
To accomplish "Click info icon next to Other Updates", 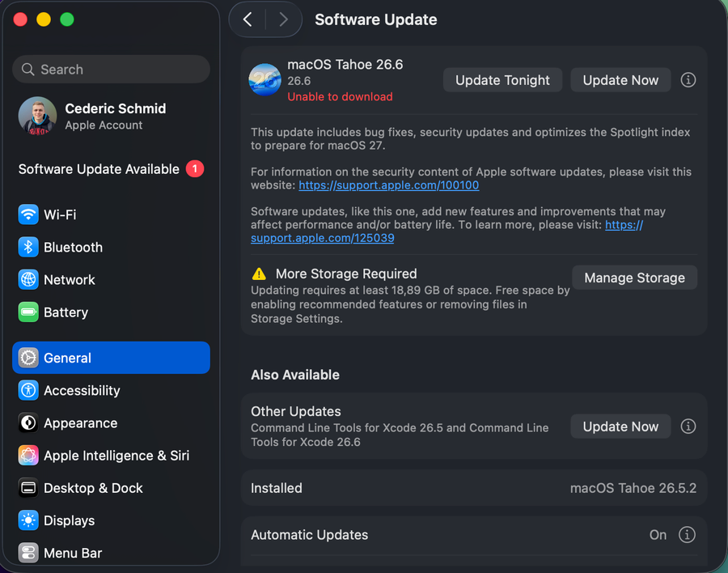I will point(688,427).
